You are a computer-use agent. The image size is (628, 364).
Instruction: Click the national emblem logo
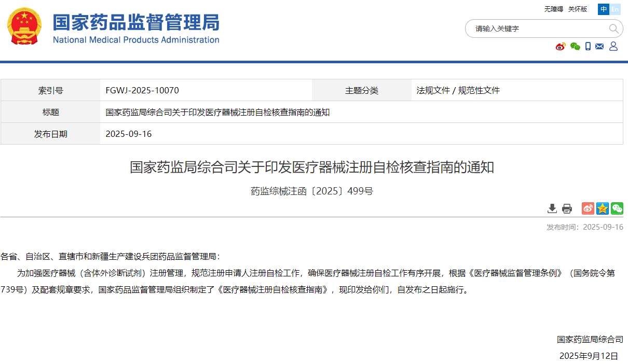[24, 26]
